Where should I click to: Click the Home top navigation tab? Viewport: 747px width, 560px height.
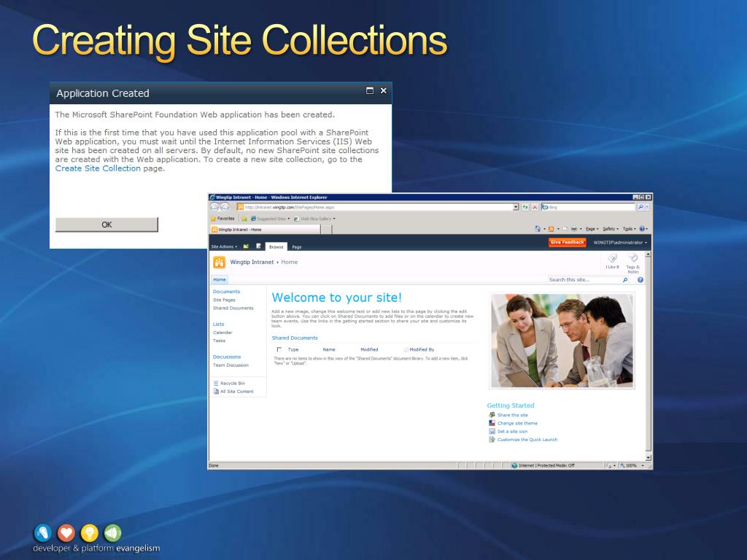coord(220,279)
